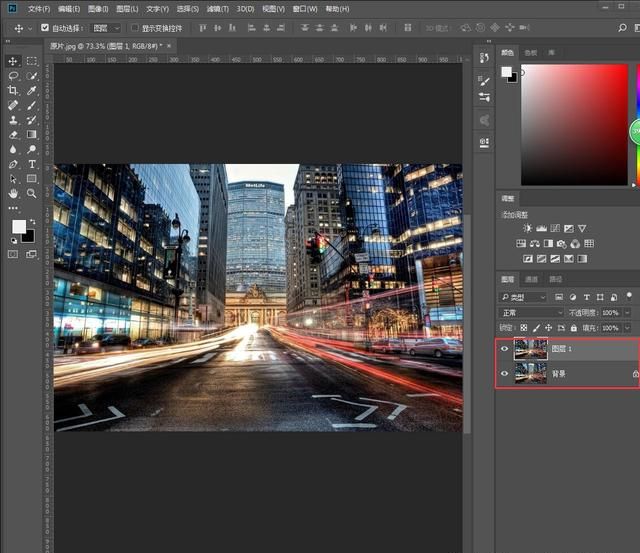Image resolution: width=640 pixels, height=553 pixels.
Task: Toggle lock transparent pixels
Action: point(524,328)
